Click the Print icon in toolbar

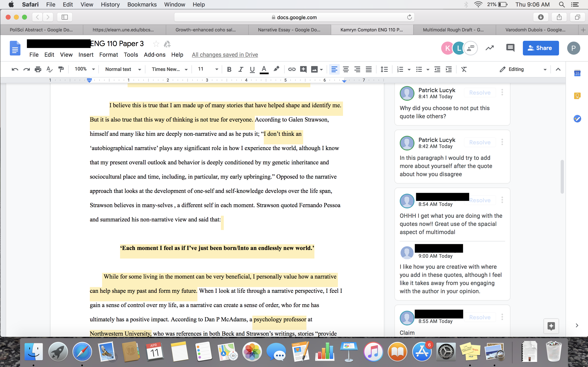click(x=38, y=69)
